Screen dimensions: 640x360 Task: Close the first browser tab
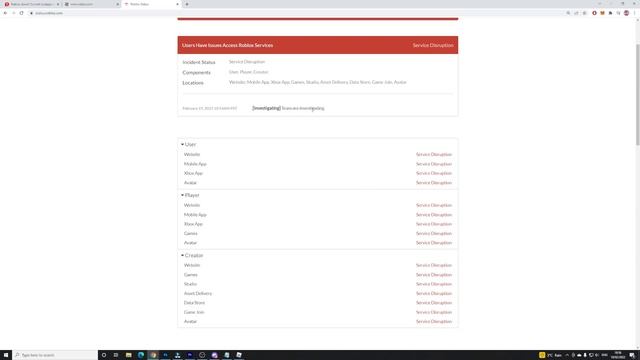point(58,4)
